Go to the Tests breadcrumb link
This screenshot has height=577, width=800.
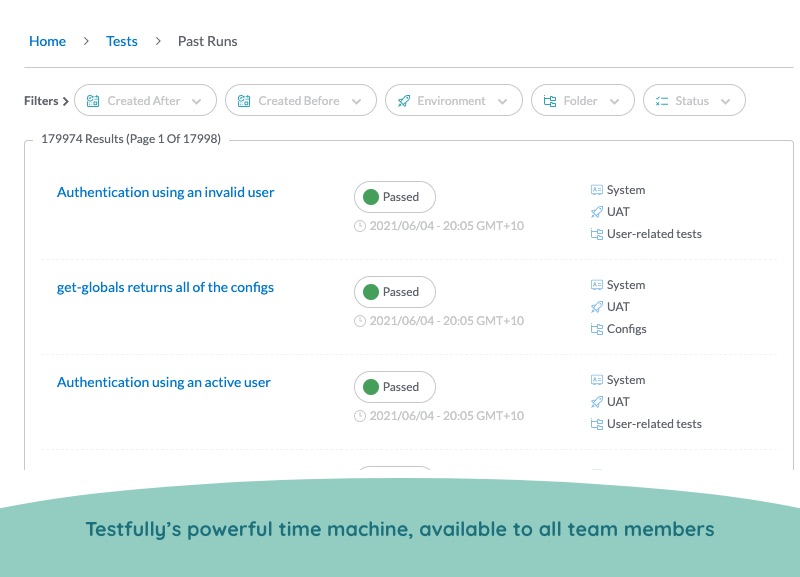[x=122, y=41]
